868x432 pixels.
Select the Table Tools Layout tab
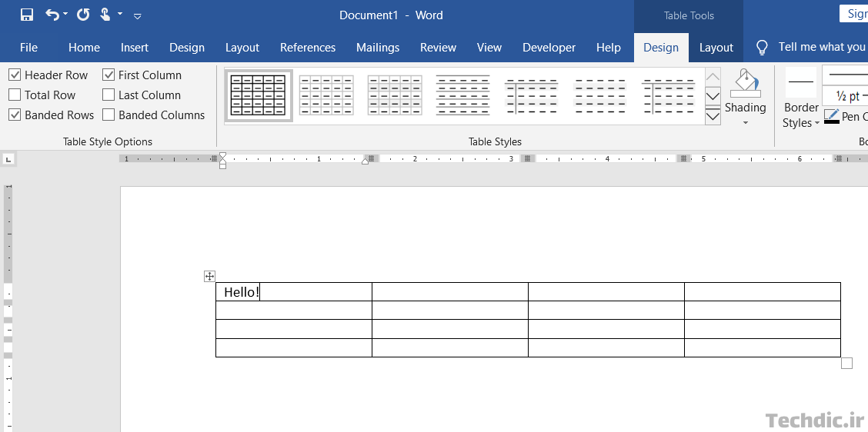point(716,48)
